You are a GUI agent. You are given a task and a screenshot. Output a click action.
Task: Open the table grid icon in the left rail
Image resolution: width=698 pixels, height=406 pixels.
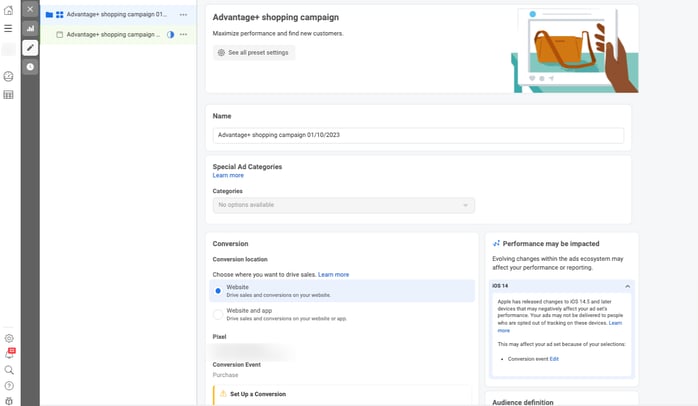(x=8, y=94)
